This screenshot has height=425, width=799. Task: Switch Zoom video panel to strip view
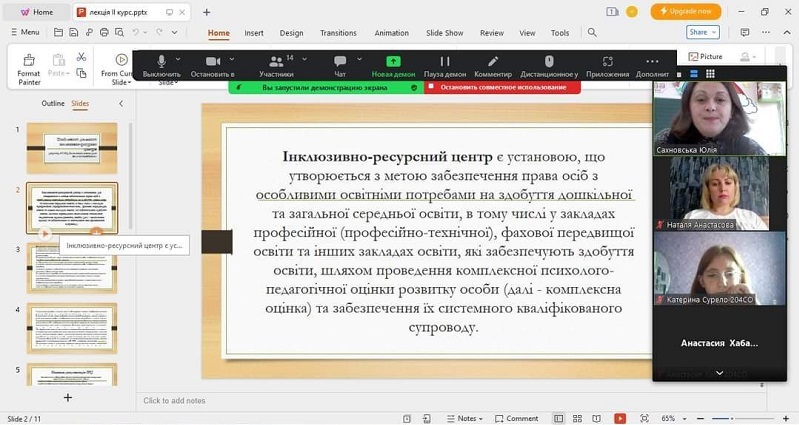point(694,74)
